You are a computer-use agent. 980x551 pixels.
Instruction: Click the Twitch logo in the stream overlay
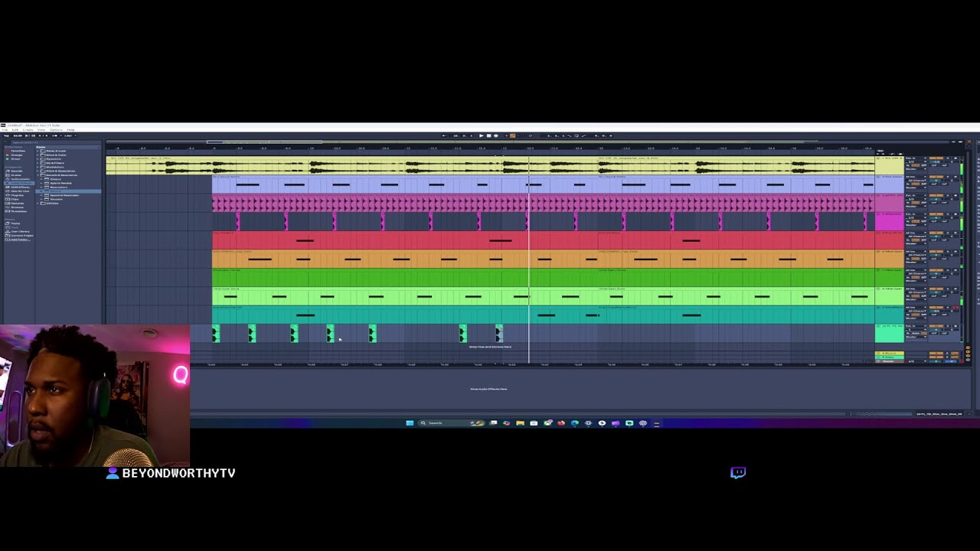(x=738, y=472)
